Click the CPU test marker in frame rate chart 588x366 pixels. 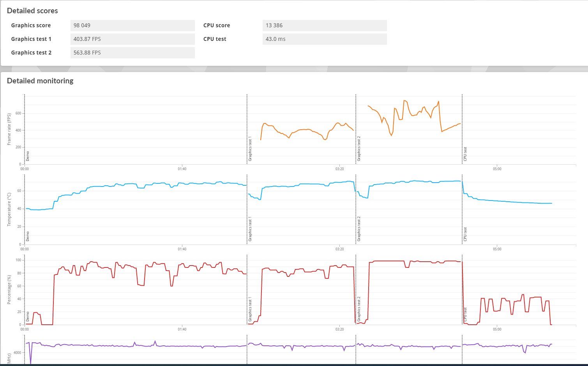pos(465,154)
